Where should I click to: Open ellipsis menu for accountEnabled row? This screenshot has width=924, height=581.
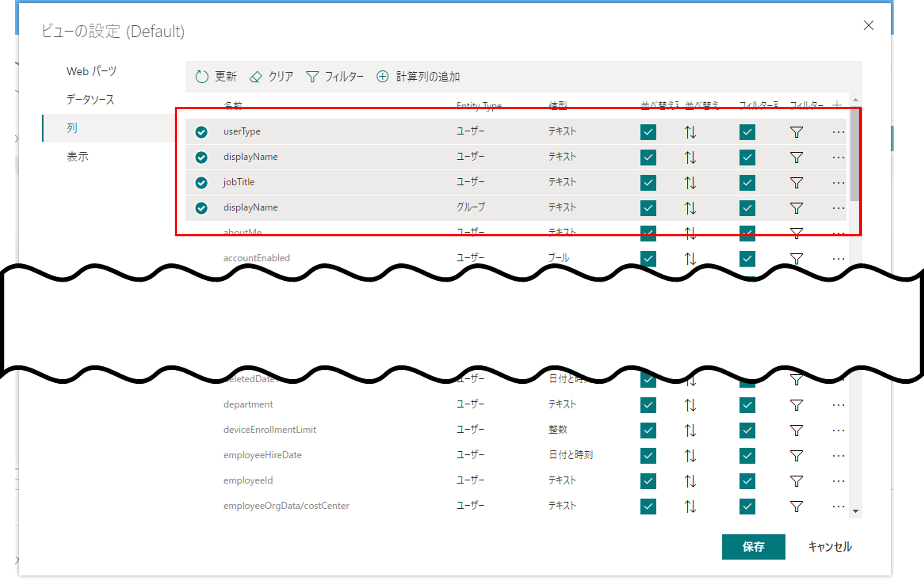pos(838,259)
